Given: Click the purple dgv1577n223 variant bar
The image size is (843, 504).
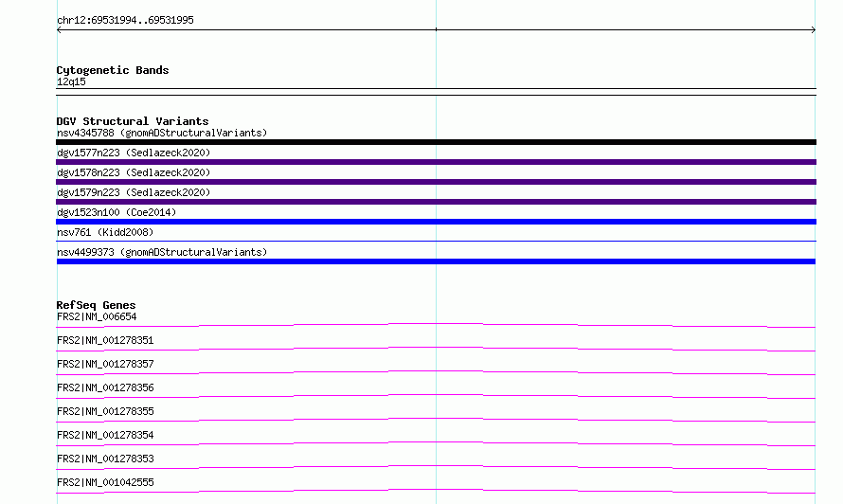Looking at the screenshot, I should [x=436, y=162].
